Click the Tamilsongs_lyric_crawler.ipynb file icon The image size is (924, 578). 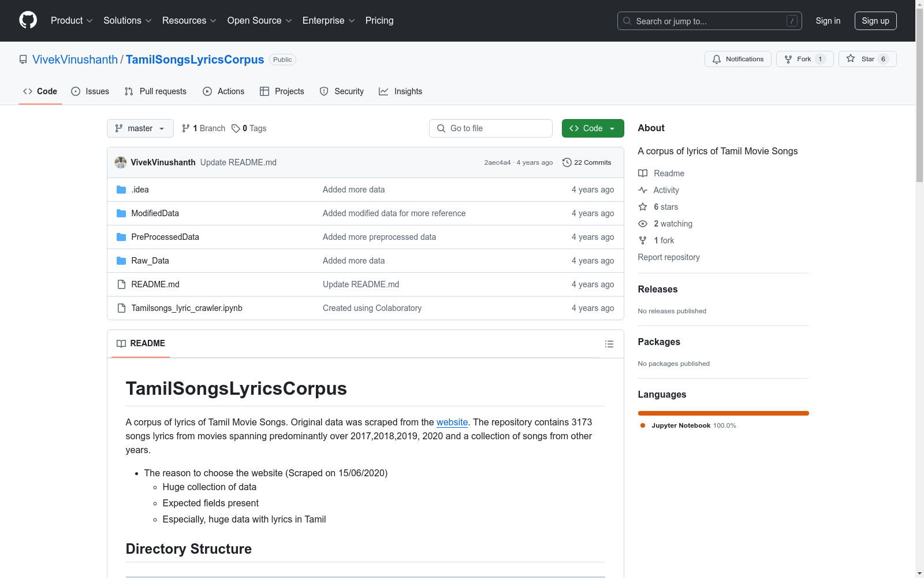(121, 308)
